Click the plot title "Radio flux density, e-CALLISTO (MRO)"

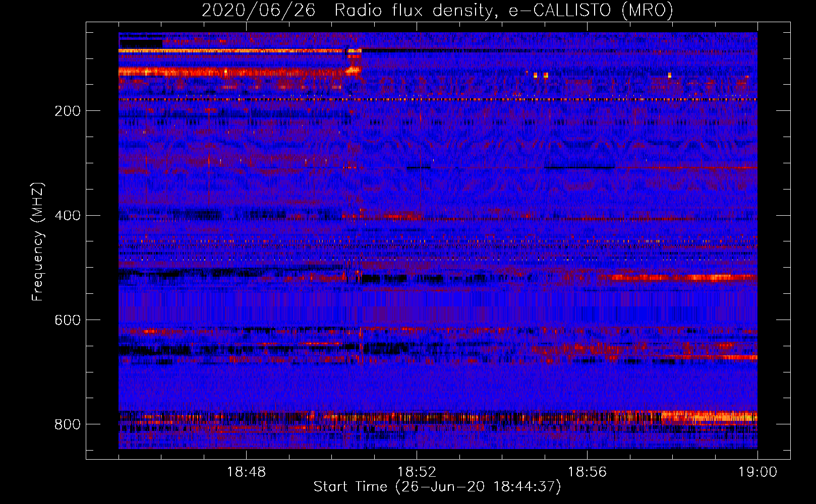pos(504,10)
